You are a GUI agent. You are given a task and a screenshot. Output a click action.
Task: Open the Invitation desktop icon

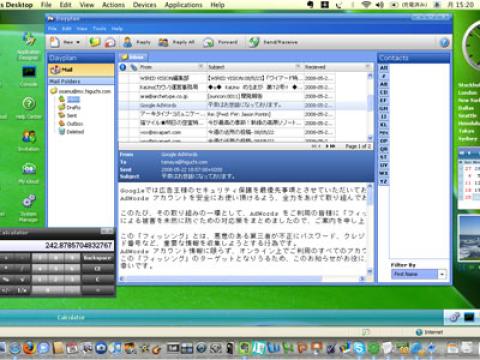point(29,140)
